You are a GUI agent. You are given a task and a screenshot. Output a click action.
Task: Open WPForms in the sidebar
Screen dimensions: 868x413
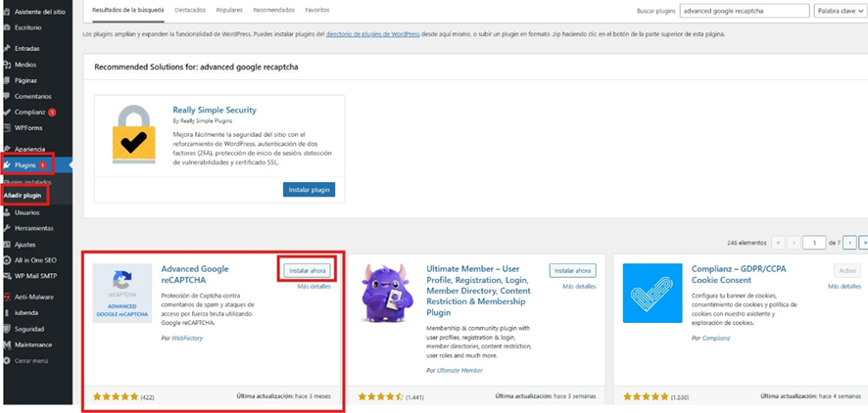click(x=28, y=128)
